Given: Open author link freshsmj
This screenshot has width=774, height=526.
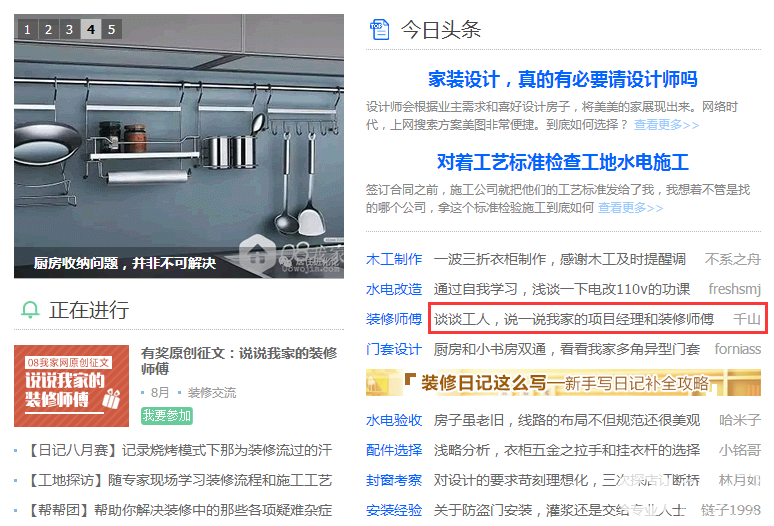Looking at the screenshot, I should pos(735,289).
